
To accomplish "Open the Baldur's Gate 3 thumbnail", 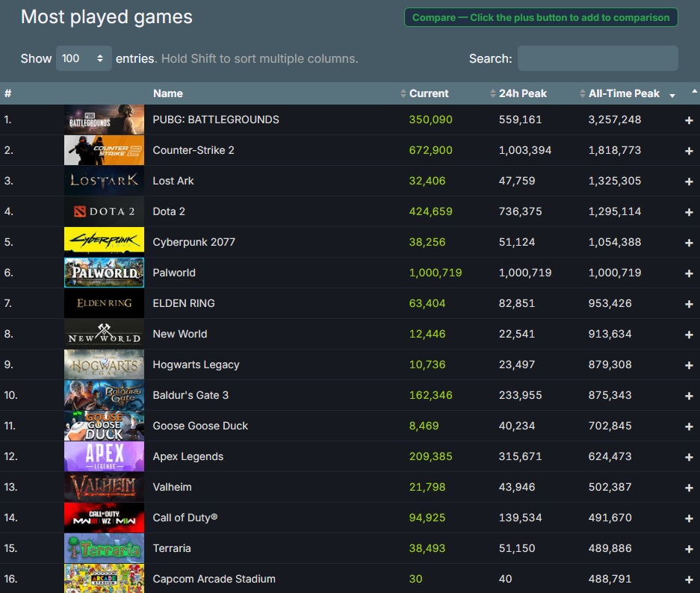I will tap(104, 395).
